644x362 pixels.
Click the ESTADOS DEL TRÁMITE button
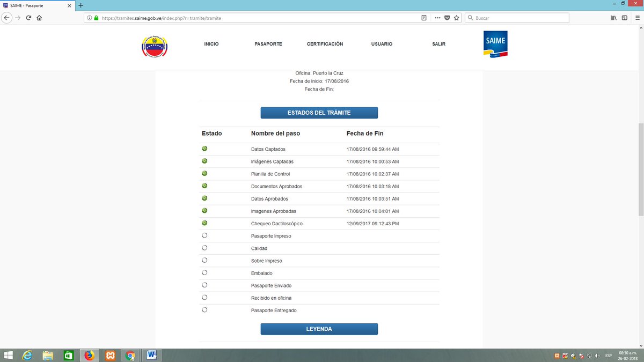pyautogui.click(x=319, y=113)
